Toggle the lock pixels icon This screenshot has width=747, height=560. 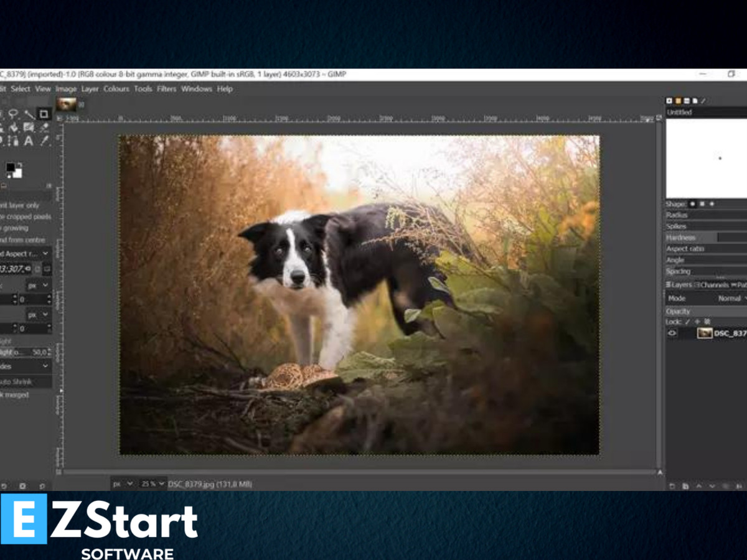click(688, 322)
